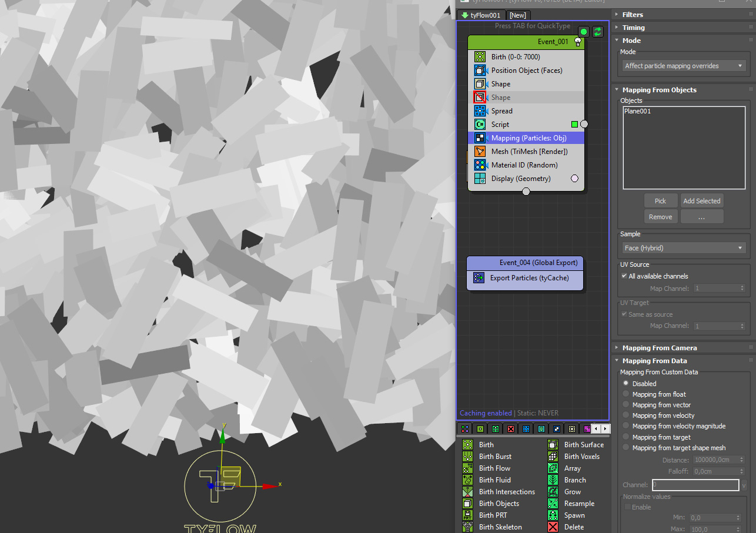756x533 pixels.
Task: Choose Mapping from velocity radio button
Action: pyautogui.click(x=626, y=415)
